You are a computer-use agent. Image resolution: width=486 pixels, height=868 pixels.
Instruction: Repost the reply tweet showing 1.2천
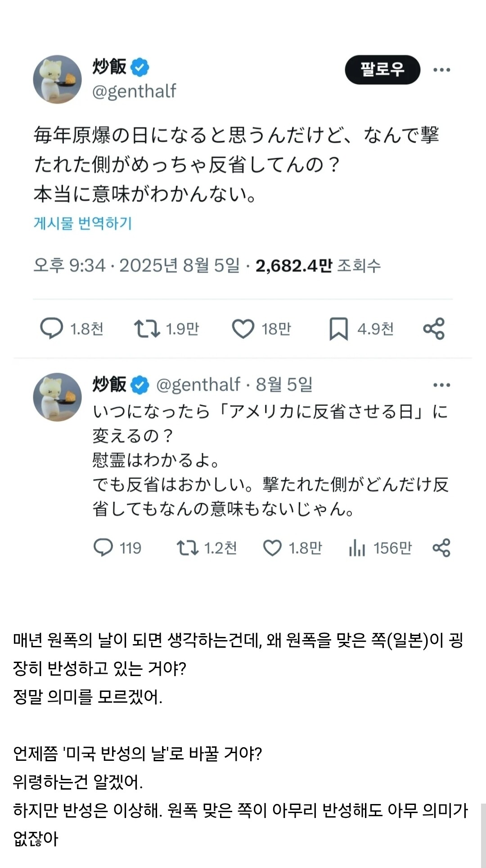pyautogui.click(x=187, y=548)
